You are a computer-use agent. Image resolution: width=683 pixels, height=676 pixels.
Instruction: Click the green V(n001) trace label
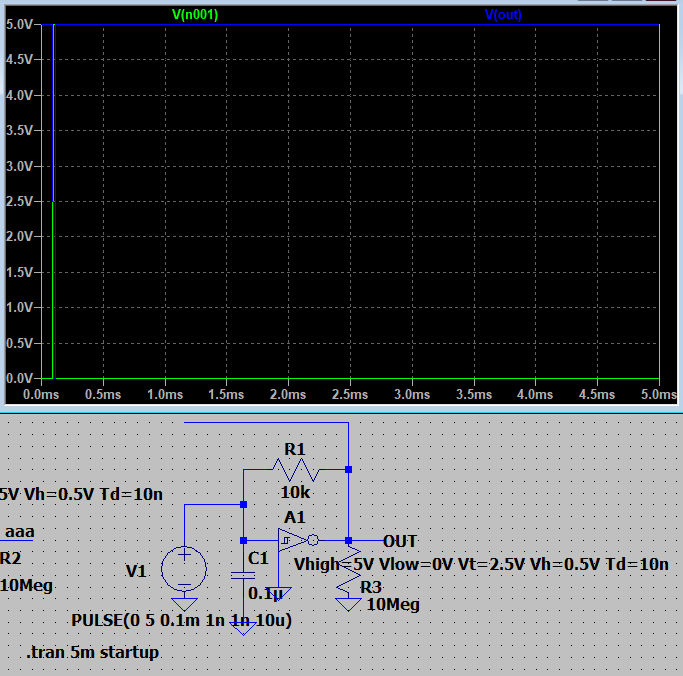point(195,15)
